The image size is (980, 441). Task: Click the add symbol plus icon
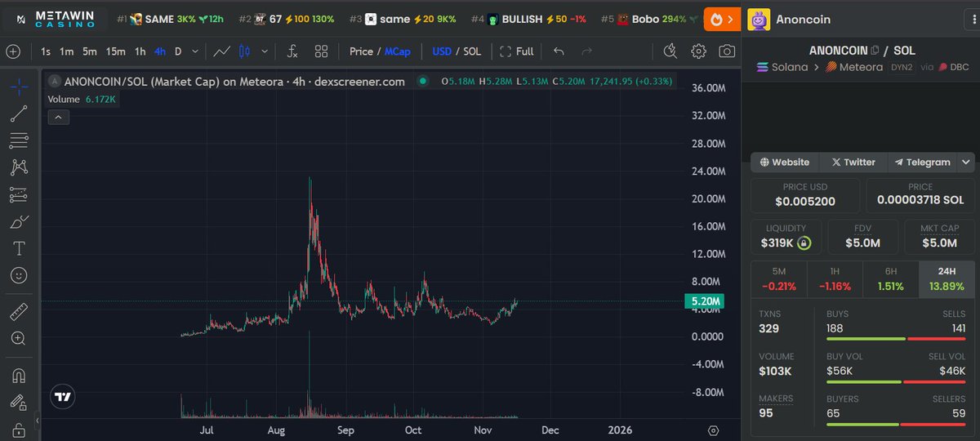[13, 51]
